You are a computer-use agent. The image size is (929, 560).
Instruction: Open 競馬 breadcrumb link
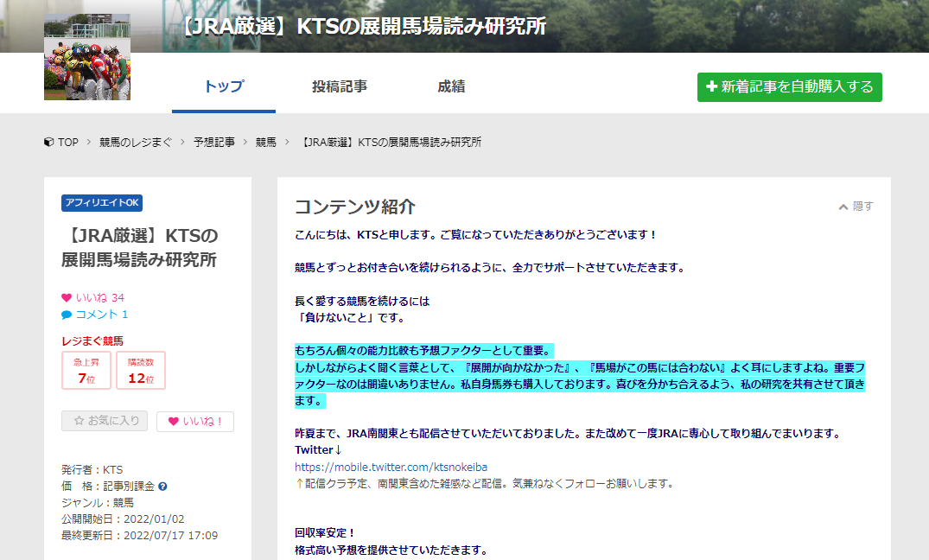266,143
